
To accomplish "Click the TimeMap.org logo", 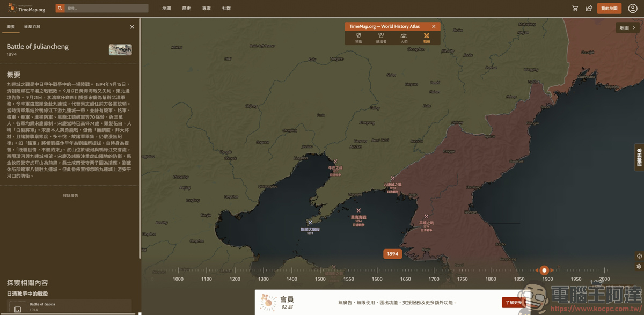I will pos(27,8).
